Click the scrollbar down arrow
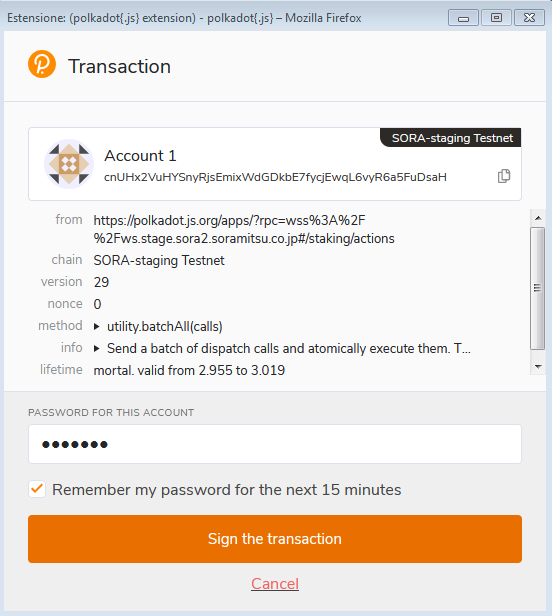This screenshot has width=552, height=616. 538,367
